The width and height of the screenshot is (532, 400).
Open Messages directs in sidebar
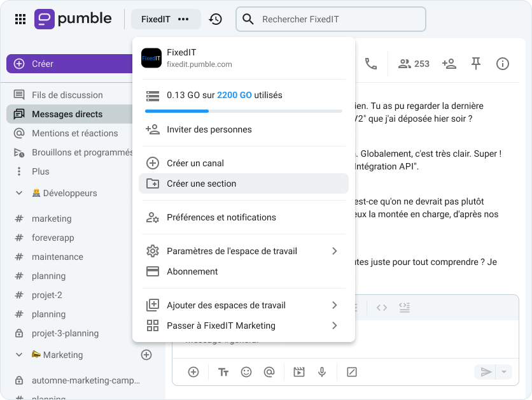67,114
